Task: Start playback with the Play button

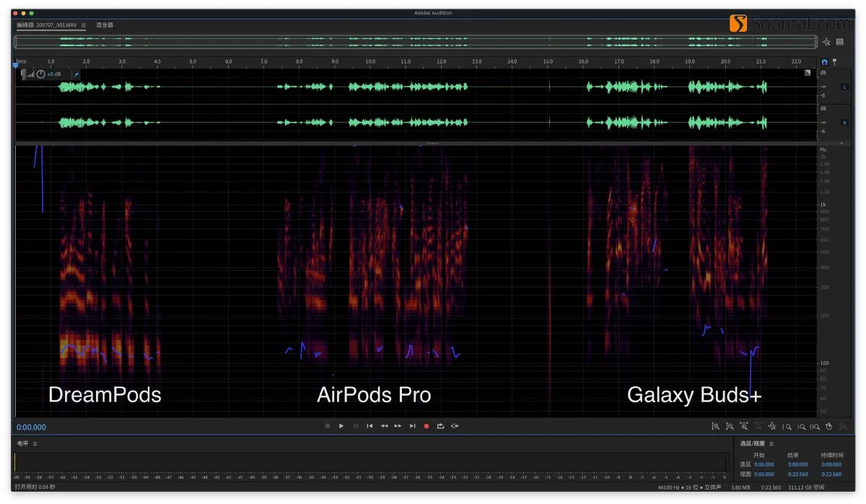Action: (x=341, y=426)
